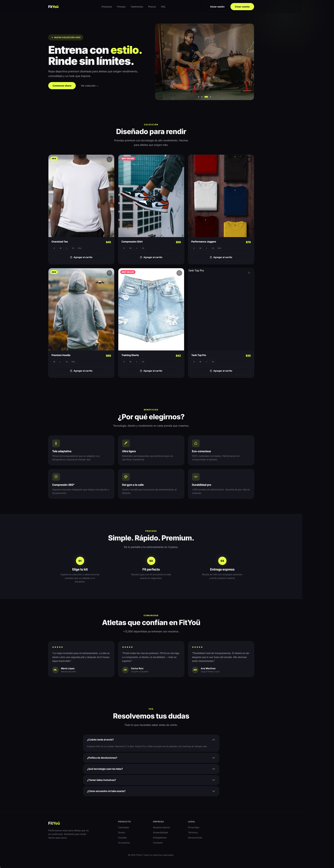
Task: Choose size M for Compression Shirt
Action: 131,248
